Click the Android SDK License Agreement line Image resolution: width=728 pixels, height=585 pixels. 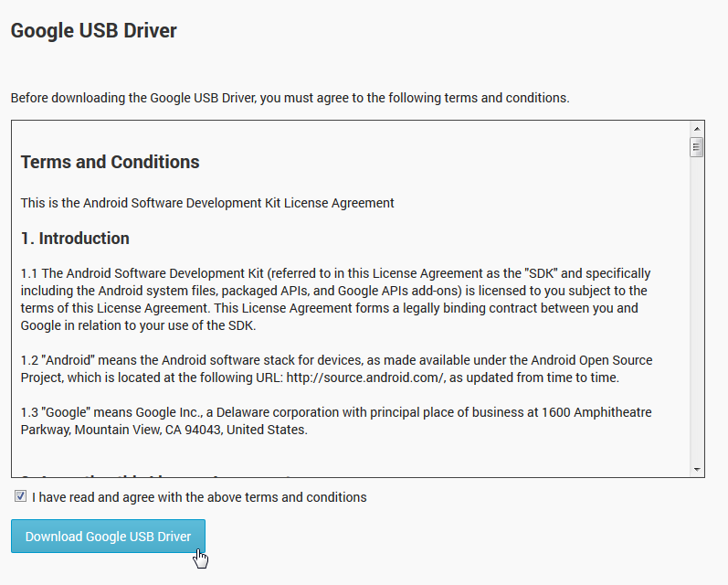tap(207, 203)
